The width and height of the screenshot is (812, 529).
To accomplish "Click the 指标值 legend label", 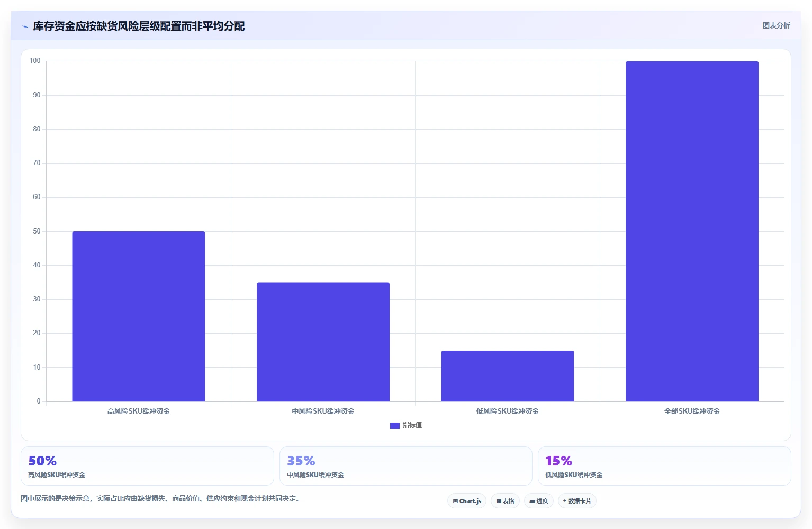I will (x=412, y=425).
